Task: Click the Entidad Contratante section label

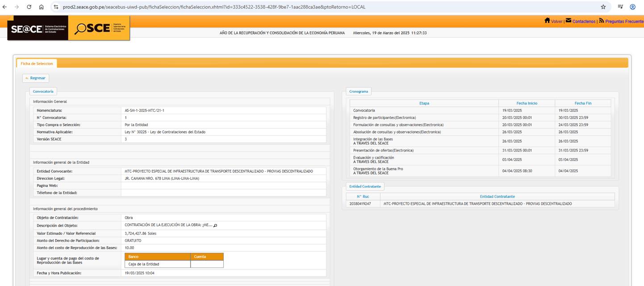Action: point(365,186)
